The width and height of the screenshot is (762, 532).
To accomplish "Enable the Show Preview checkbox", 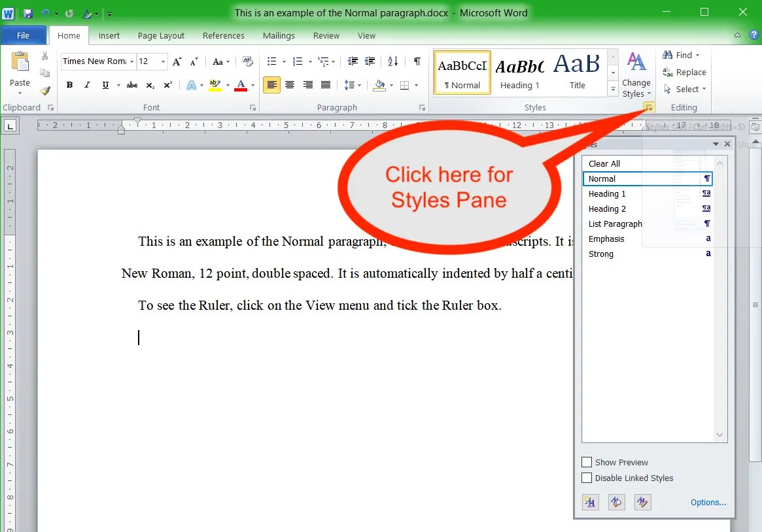I will pyautogui.click(x=587, y=462).
